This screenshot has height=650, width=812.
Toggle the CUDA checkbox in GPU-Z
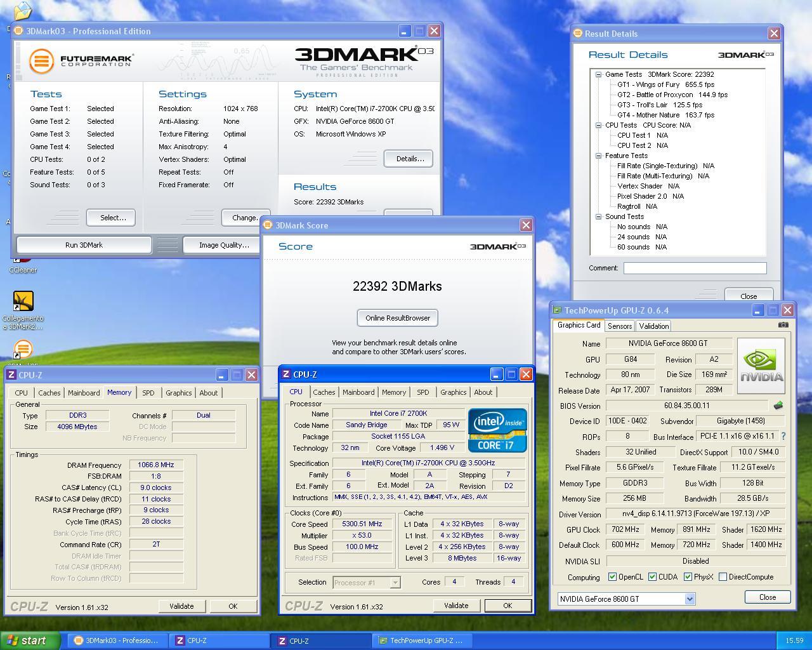652,577
